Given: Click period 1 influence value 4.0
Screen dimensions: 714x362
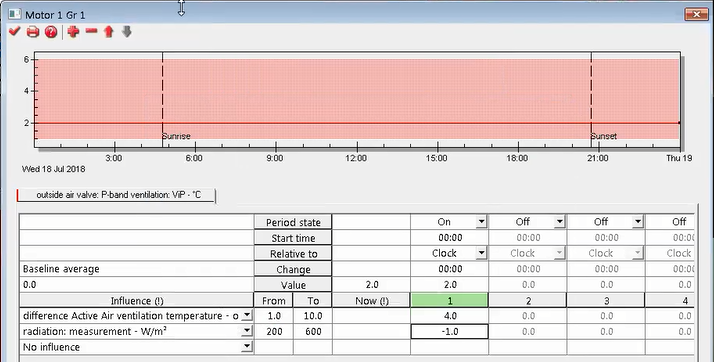Looking at the screenshot, I should point(449,316).
